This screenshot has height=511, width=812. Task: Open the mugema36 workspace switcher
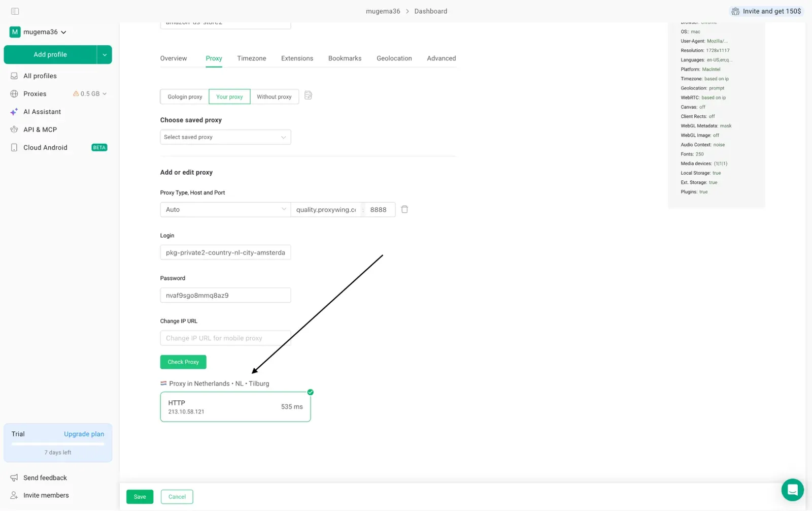38,32
